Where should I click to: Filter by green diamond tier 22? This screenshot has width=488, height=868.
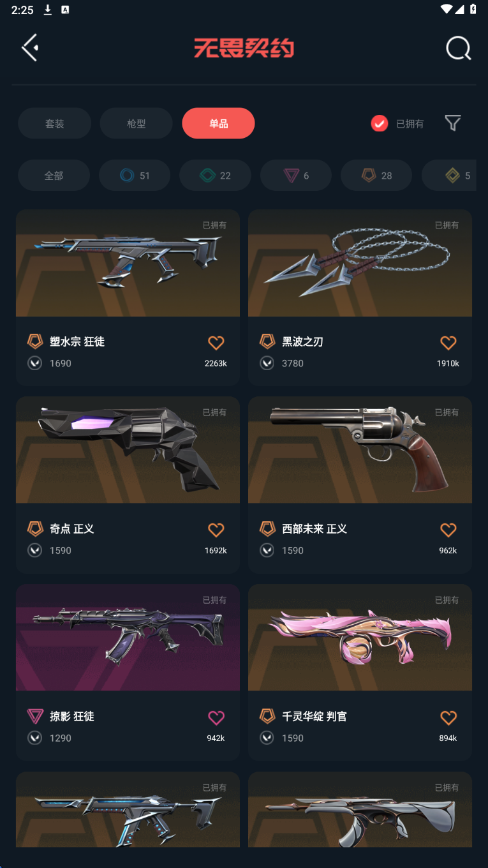click(x=215, y=176)
